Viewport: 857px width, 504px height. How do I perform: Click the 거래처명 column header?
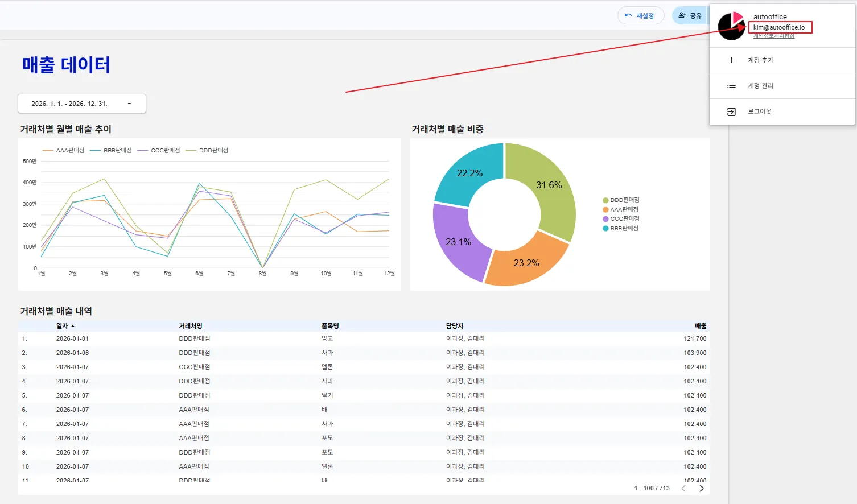pyautogui.click(x=191, y=326)
